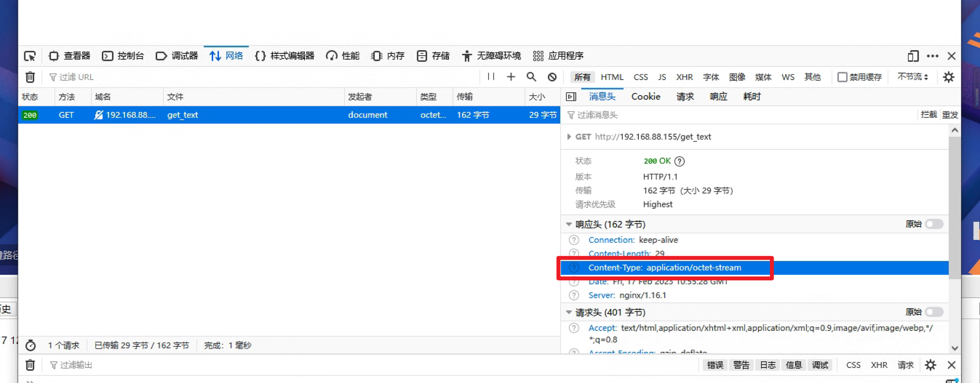Image resolution: width=980 pixels, height=383 pixels.
Task: Switch to the 控制台 console tab
Action: 123,56
